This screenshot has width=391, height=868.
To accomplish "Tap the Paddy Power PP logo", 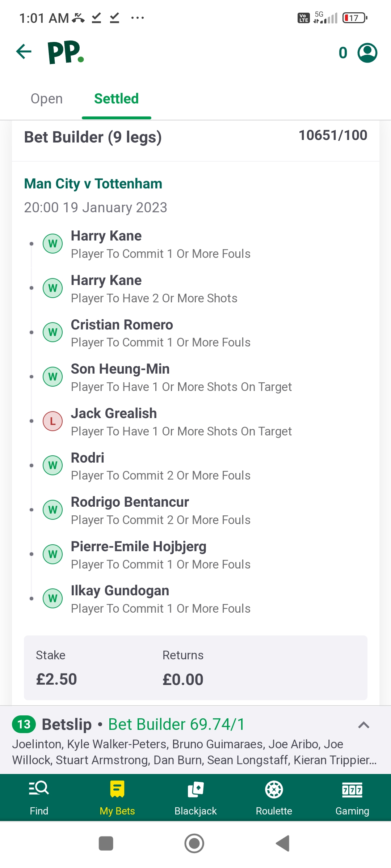I will pos(66,52).
